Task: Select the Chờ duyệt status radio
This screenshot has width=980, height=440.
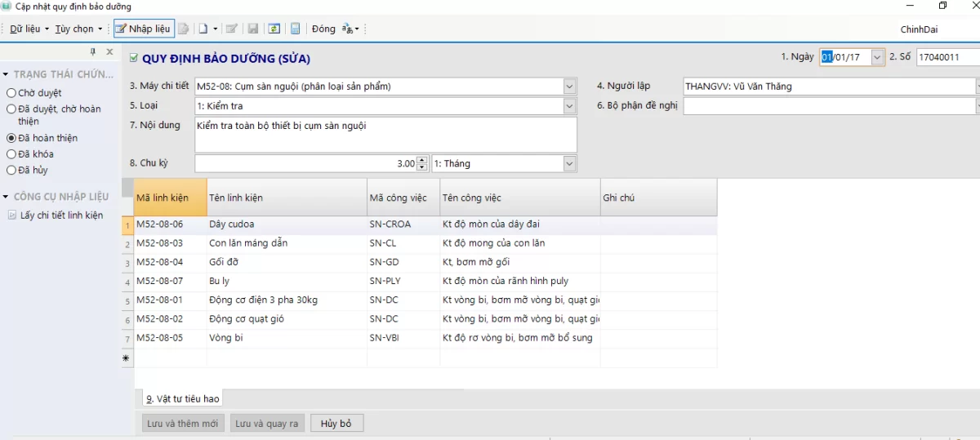Action: 11,93
